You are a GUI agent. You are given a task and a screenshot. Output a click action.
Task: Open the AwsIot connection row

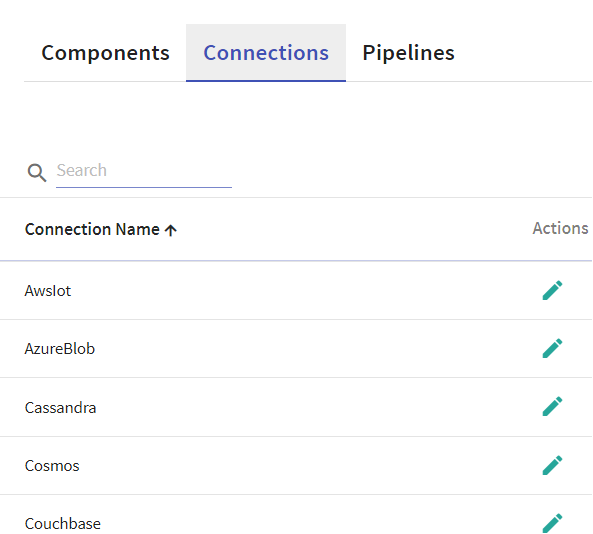coord(296,290)
